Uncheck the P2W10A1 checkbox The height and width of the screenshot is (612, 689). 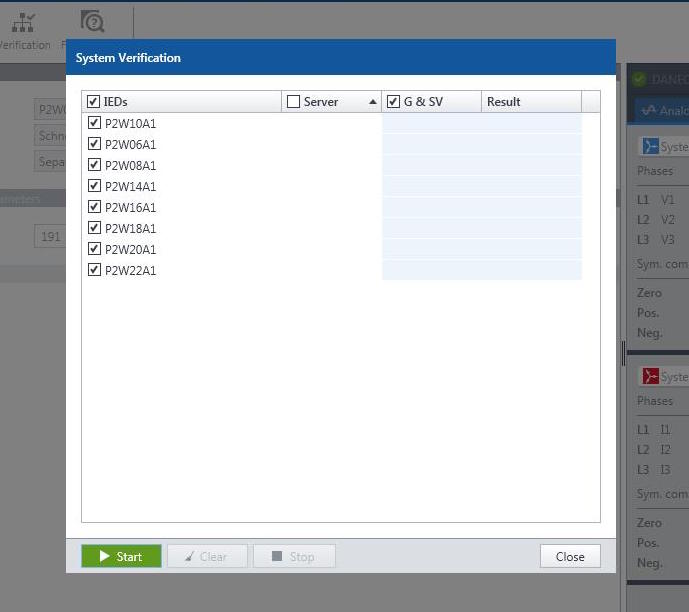94,123
